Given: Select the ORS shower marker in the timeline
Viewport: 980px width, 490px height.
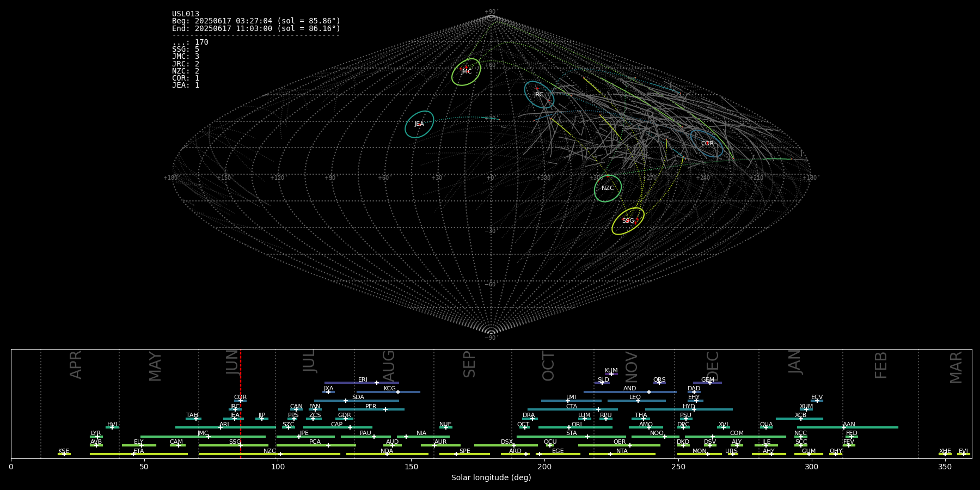Looking at the screenshot, I should (x=659, y=383).
